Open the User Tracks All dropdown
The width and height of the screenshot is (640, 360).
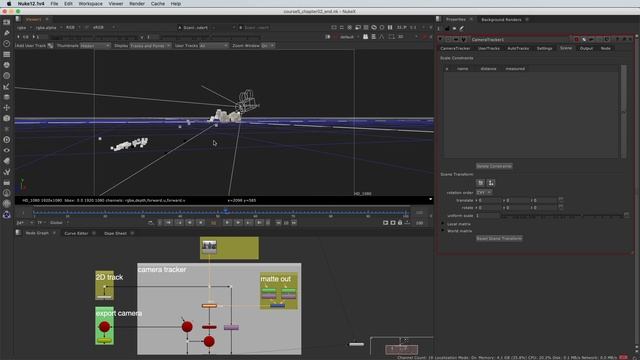213,46
